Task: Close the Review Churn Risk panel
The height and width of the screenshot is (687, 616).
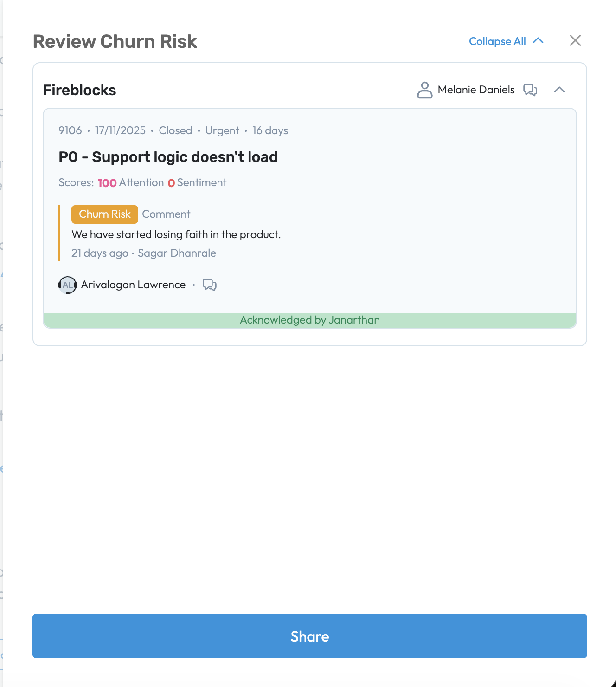Action: tap(575, 41)
